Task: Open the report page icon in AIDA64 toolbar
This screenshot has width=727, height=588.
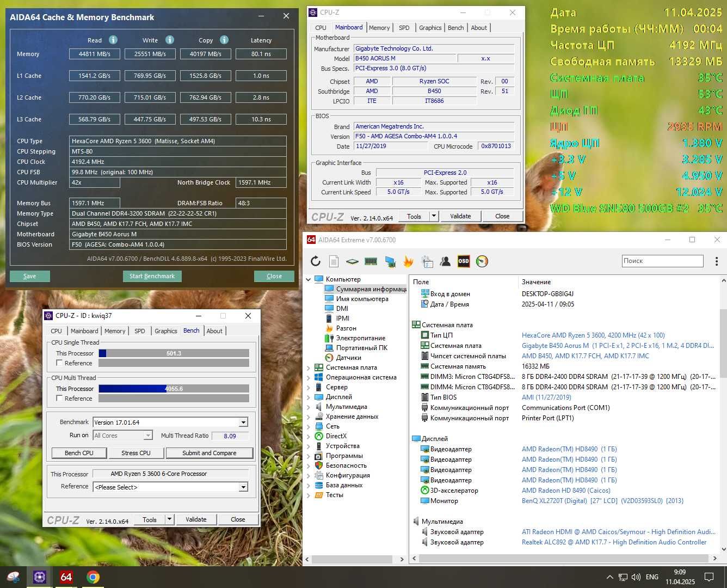Action: [x=334, y=261]
